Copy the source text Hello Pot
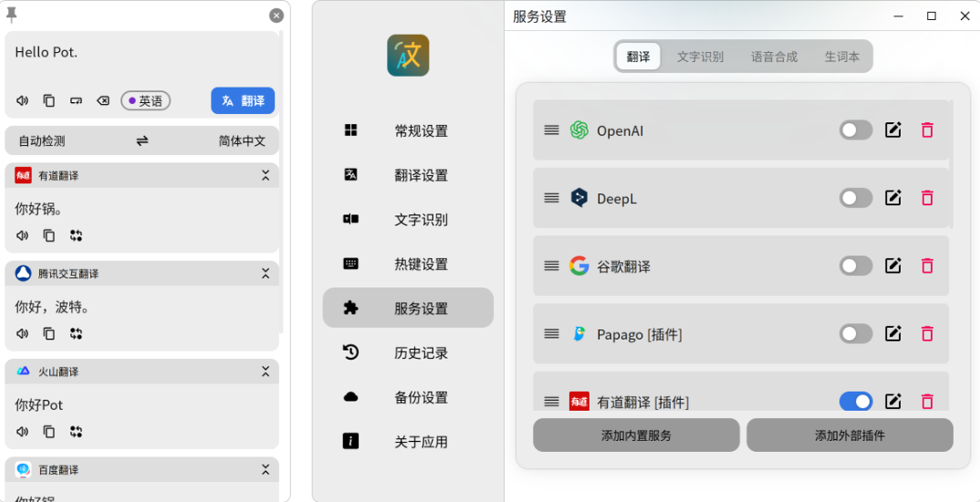 [49, 100]
